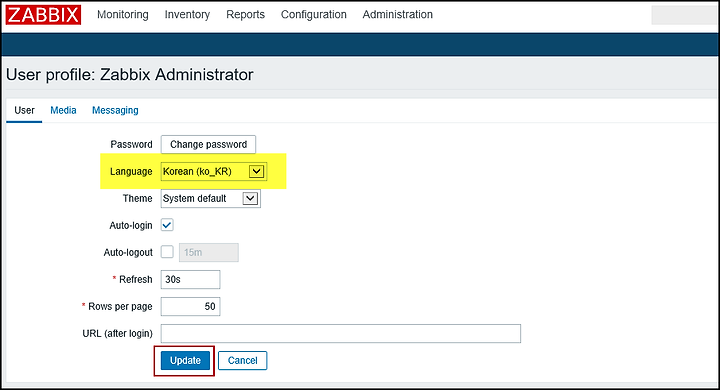720x390 pixels.
Task: Enable the Auto-logout checkbox
Action: pyautogui.click(x=167, y=252)
